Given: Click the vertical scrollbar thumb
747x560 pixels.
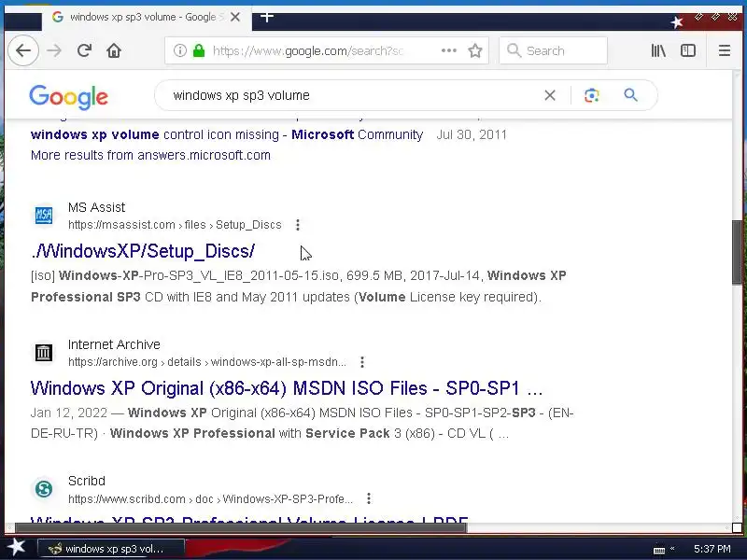Looking at the screenshot, I should tap(739, 252).
